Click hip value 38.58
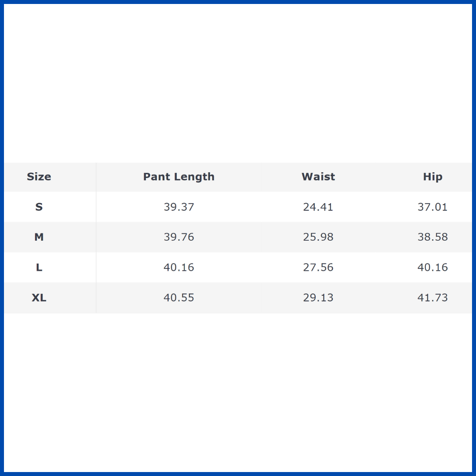Viewport: 476px width, 476px height. tap(432, 237)
